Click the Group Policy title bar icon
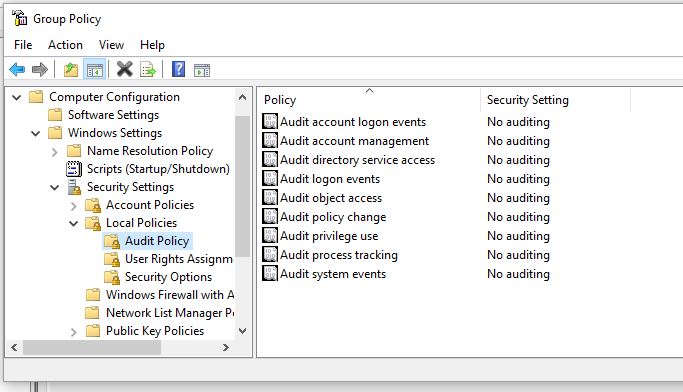 pos(20,18)
